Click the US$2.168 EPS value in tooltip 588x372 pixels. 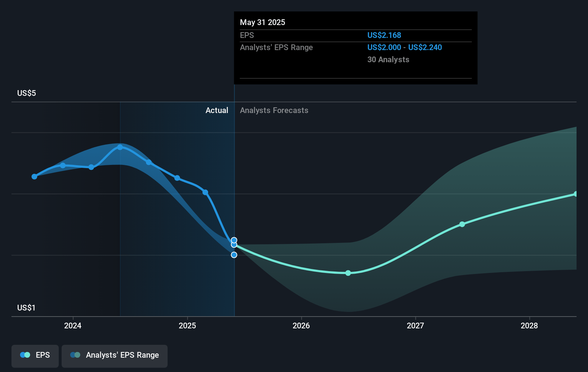pos(384,35)
